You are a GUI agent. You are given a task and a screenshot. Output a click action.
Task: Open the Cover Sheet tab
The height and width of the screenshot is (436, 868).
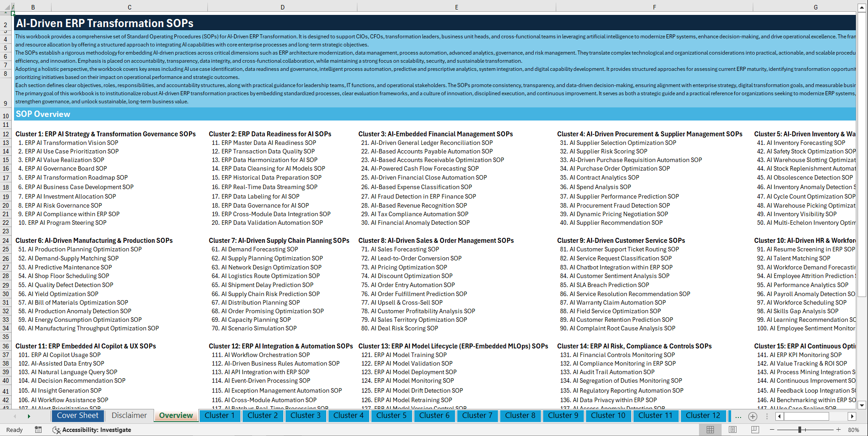[78, 416]
